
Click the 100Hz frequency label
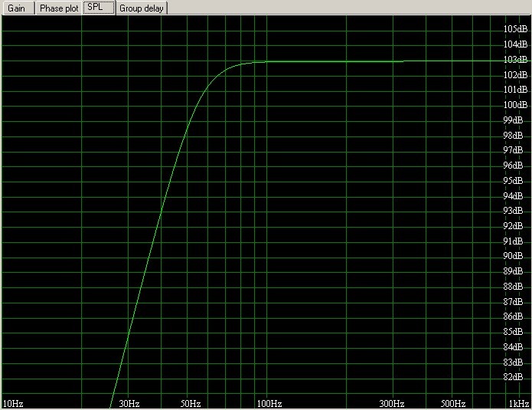point(269,404)
